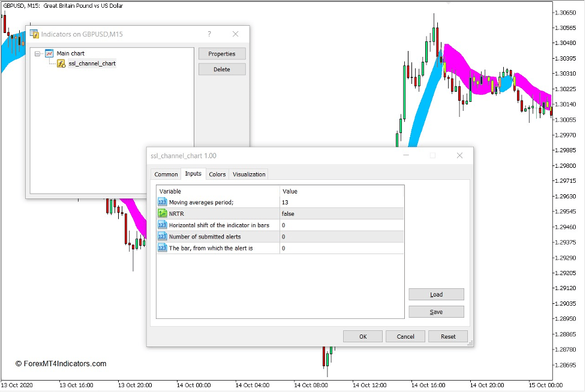Save the current input values
The width and height of the screenshot is (586, 392).
click(436, 311)
